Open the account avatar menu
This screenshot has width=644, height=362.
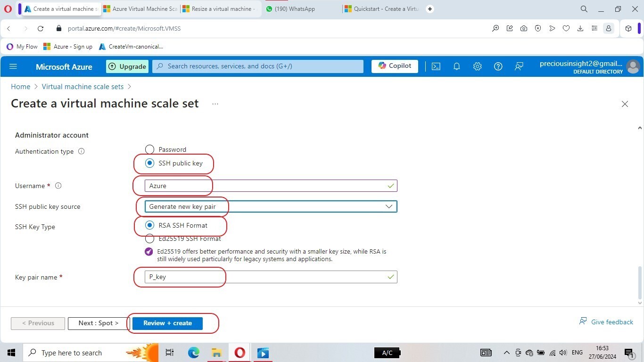tap(633, 66)
